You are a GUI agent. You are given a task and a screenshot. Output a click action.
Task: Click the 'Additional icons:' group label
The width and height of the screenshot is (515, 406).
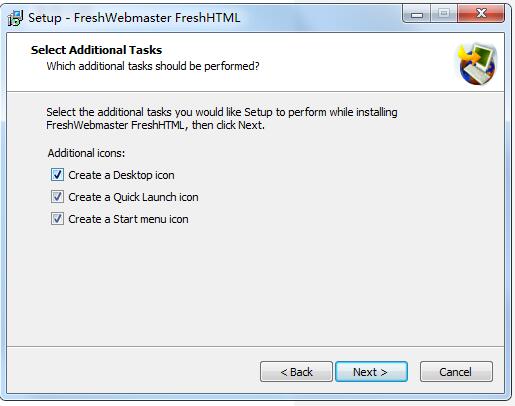point(86,153)
